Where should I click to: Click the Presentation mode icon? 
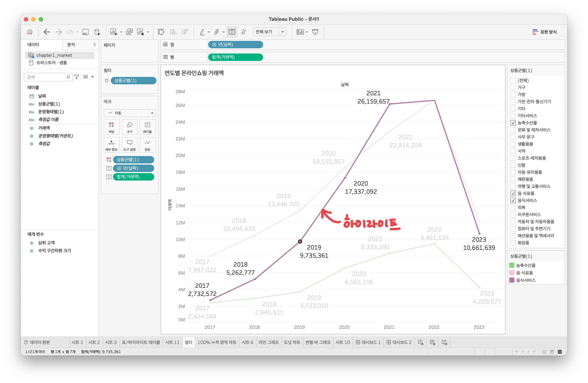tap(315, 32)
